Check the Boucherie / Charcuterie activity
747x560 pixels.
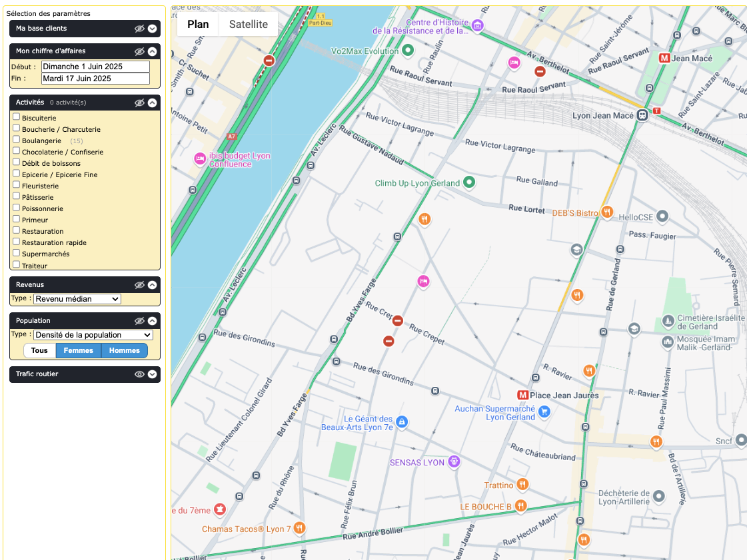pos(16,128)
